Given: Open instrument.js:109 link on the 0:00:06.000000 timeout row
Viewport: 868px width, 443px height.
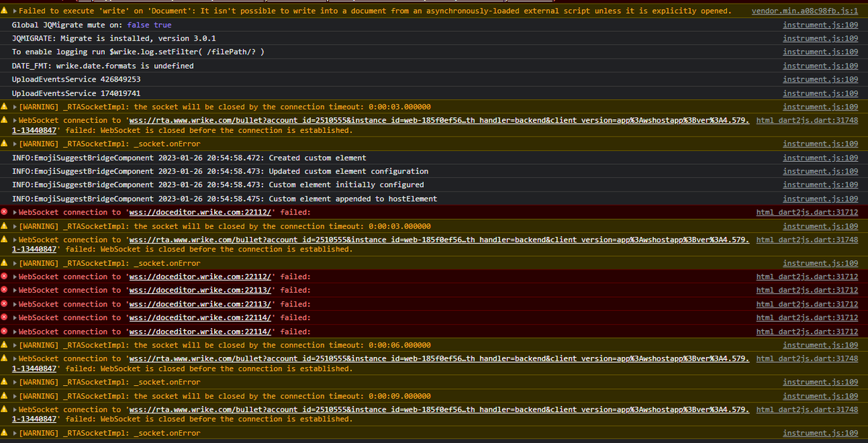Looking at the screenshot, I should tap(820, 345).
